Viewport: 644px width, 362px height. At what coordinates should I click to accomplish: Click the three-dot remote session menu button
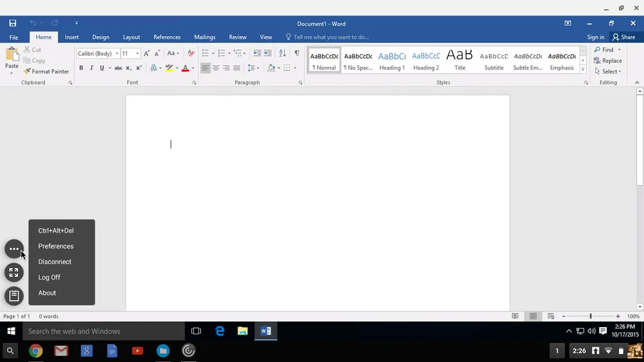(14, 249)
